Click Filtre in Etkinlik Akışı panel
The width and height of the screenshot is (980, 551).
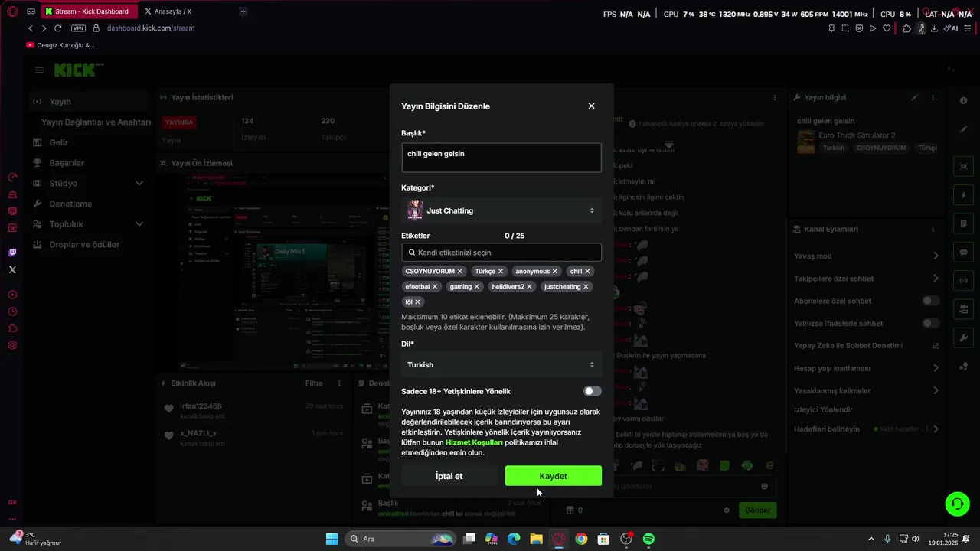tap(314, 383)
